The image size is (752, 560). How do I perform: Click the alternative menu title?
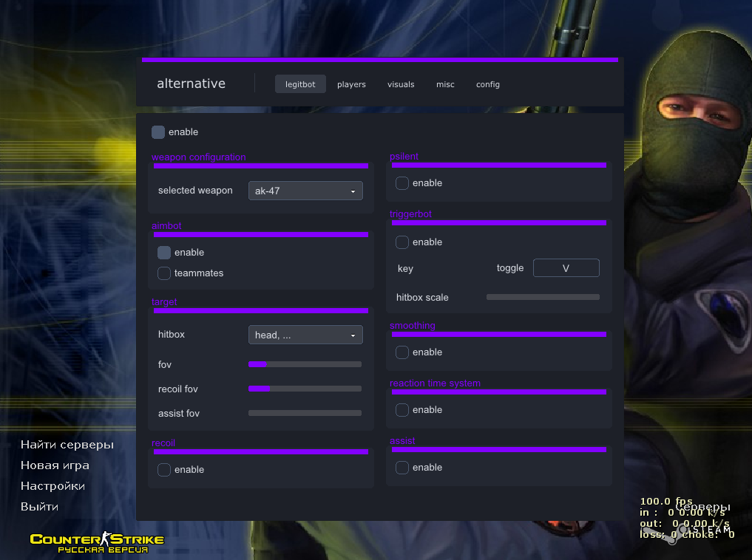[x=191, y=83]
